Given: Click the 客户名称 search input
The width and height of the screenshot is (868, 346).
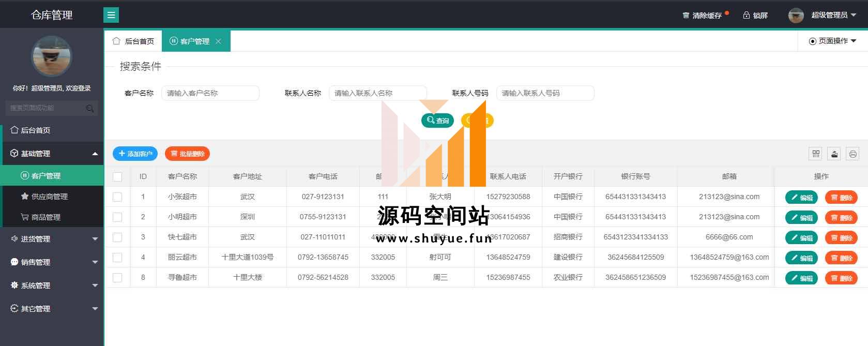Looking at the screenshot, I should (210, 93).
